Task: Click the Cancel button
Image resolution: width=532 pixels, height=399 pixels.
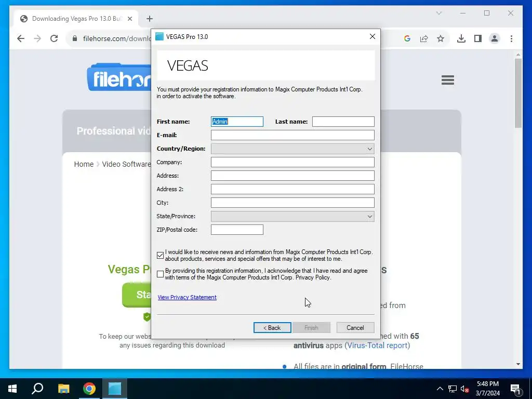Action: [x=355, y=328]
